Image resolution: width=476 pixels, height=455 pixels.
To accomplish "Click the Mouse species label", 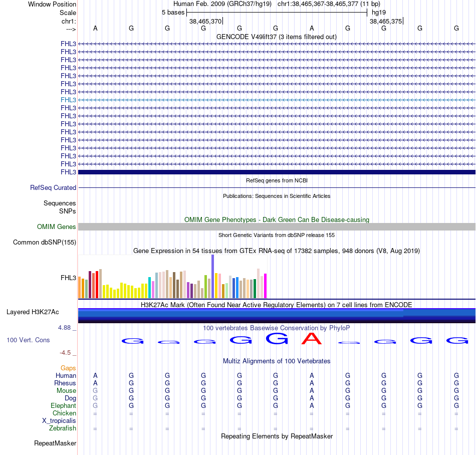I will click(x=66, y=391).
